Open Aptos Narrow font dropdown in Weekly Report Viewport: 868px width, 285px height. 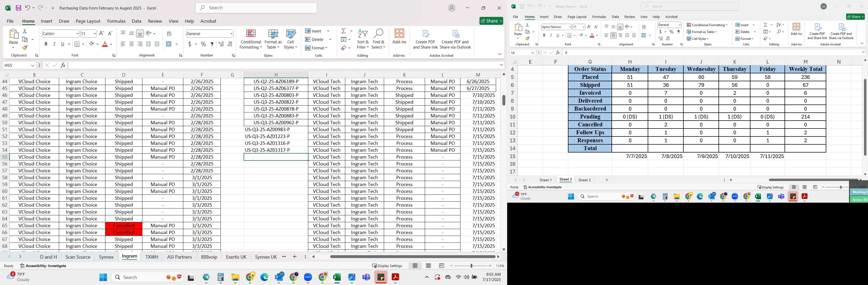tap(570, 27)
